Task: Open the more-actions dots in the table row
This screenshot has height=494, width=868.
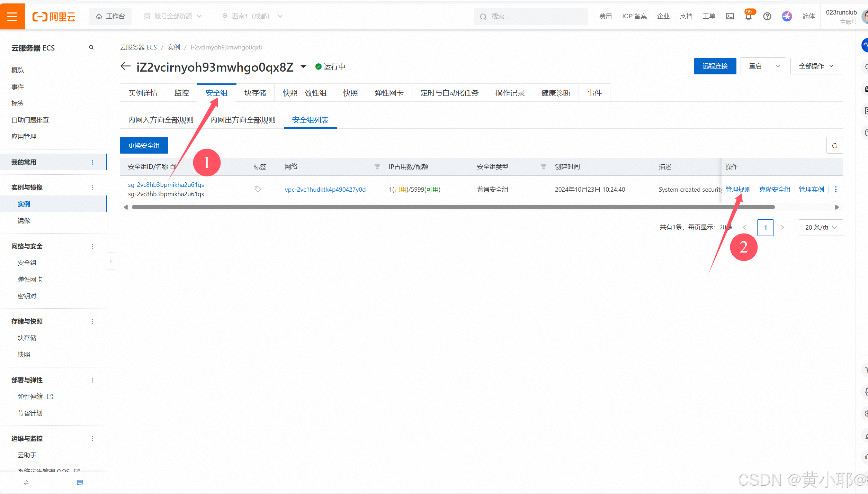Action: coord(835,189)
